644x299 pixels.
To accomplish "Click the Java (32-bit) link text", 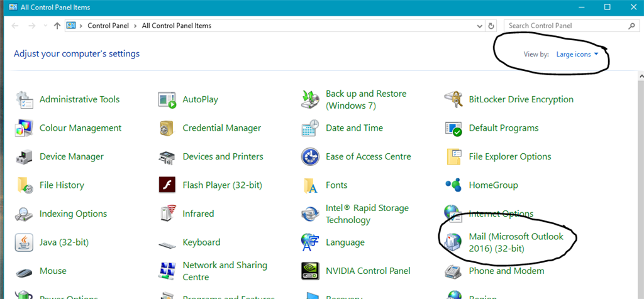I will pos(64,242).
